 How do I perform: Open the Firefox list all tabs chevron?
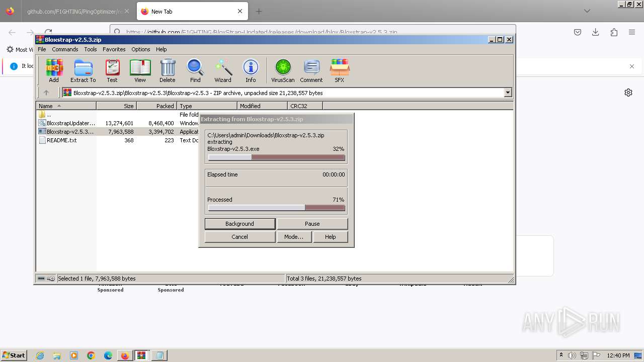point(587,11)
